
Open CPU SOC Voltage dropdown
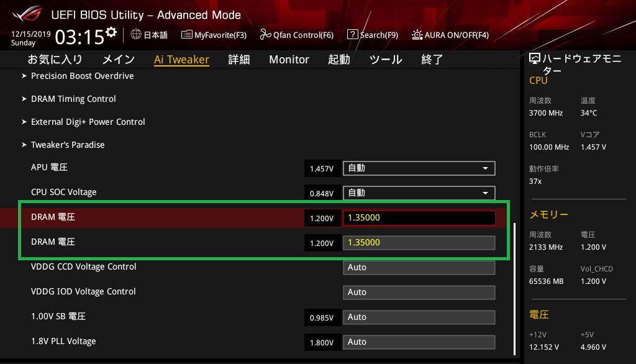(x=419, y=193)
